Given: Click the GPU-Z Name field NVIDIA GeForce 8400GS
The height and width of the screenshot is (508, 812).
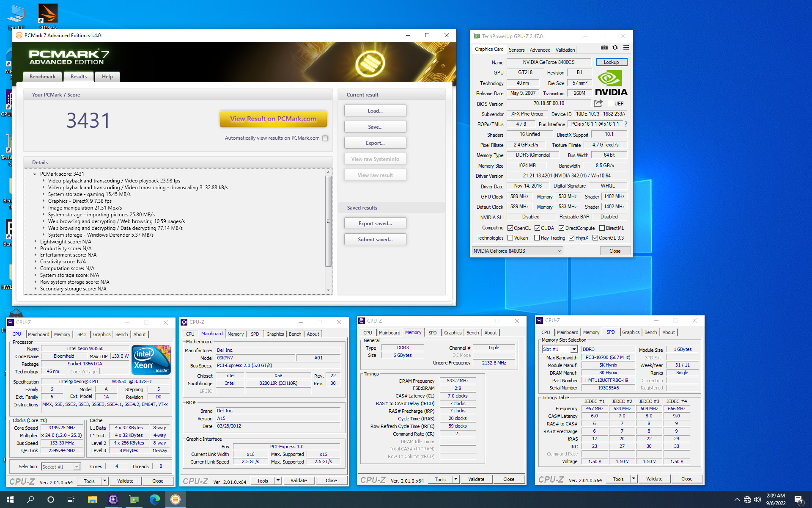Looking at the screenshot, I should click(x=549, y=62).
